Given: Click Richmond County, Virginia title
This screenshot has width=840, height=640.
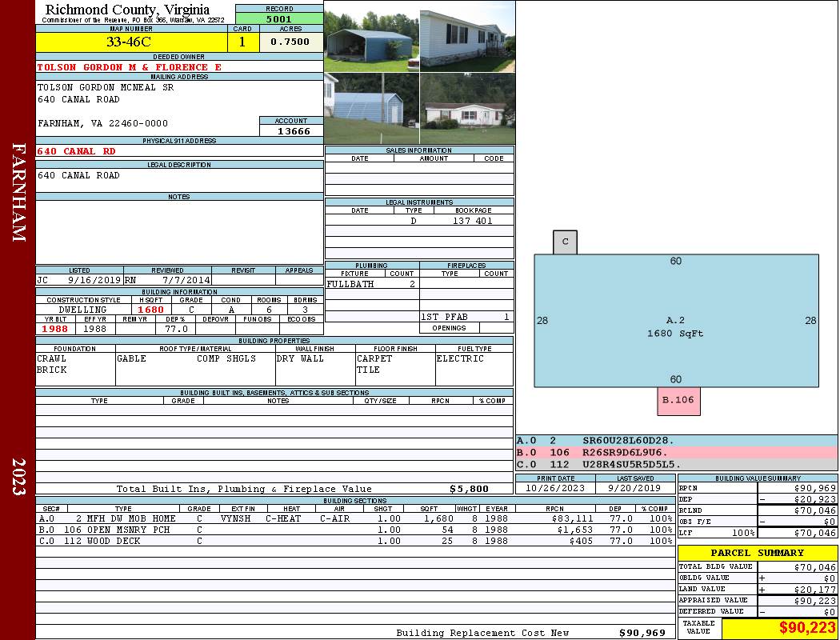Looking at the screenshot, I should [x=127, y=10].
